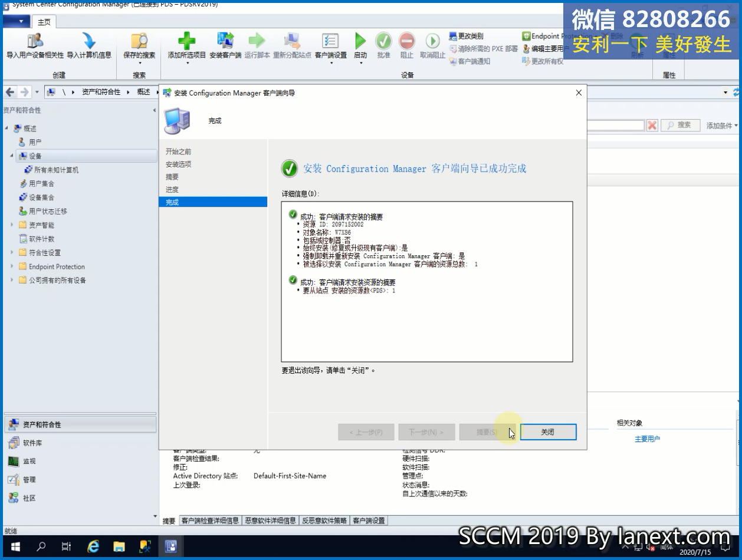Viewport: 742px width, 560px height.
Task: Click the Start (启动) green arrow icon
Action: click(x=360, y=41)
